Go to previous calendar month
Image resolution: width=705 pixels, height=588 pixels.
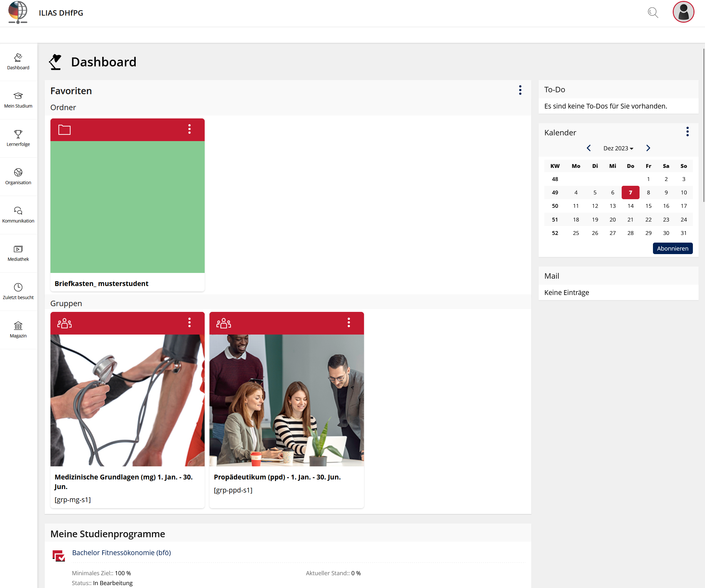click(x=588, y=148)
